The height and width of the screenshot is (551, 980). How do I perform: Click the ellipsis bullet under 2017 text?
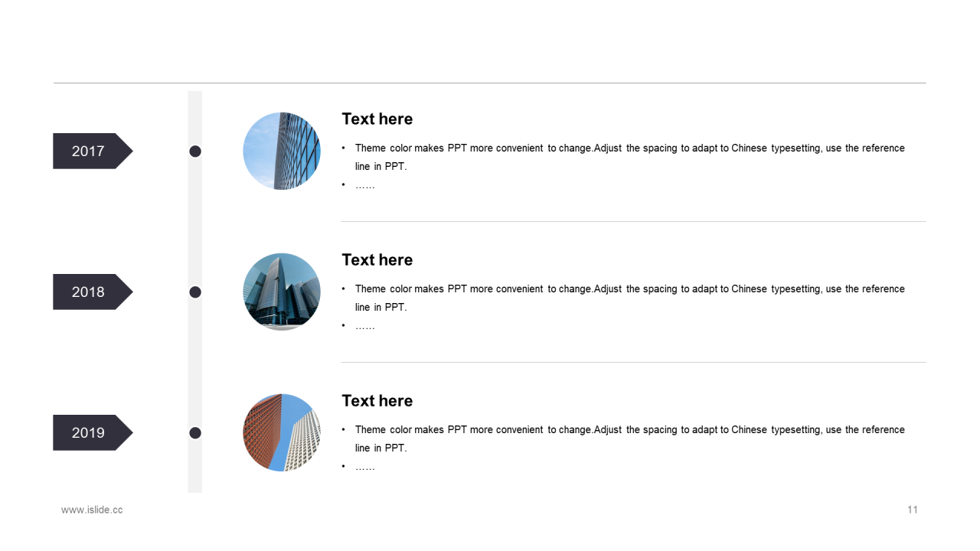pyautogui.click(x=365, y=185)
